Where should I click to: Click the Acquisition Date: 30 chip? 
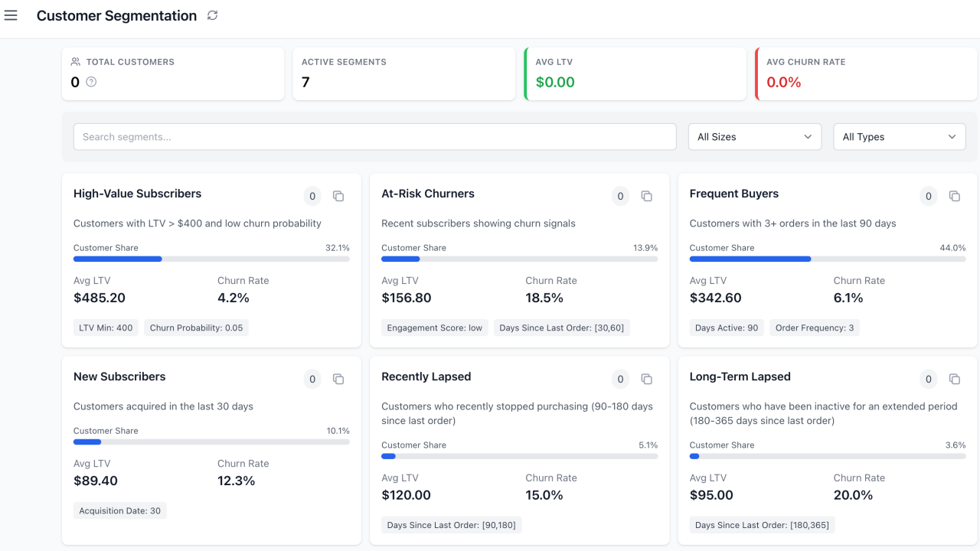point(119,510)
